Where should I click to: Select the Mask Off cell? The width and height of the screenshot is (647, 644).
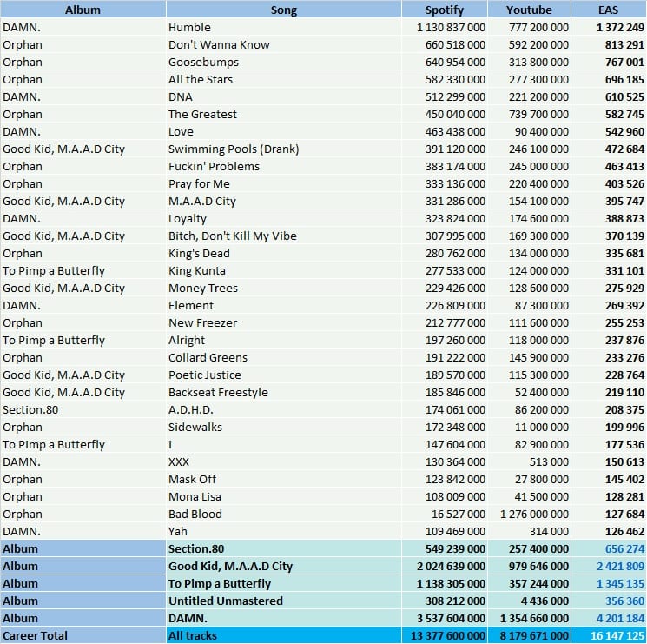(283, 479)
